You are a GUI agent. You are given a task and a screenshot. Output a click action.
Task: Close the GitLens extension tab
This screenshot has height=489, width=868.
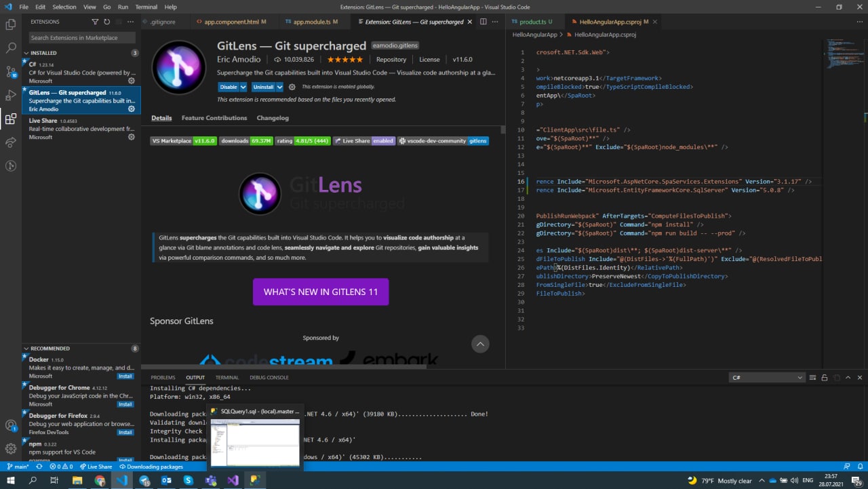(471, 22)
